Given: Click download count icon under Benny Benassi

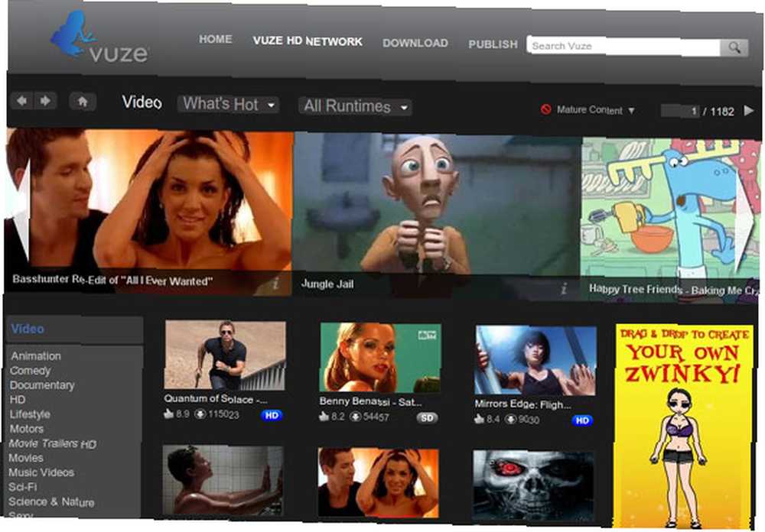Looking at the screenshot, I should pyautogui.click(x=356, y=417).
